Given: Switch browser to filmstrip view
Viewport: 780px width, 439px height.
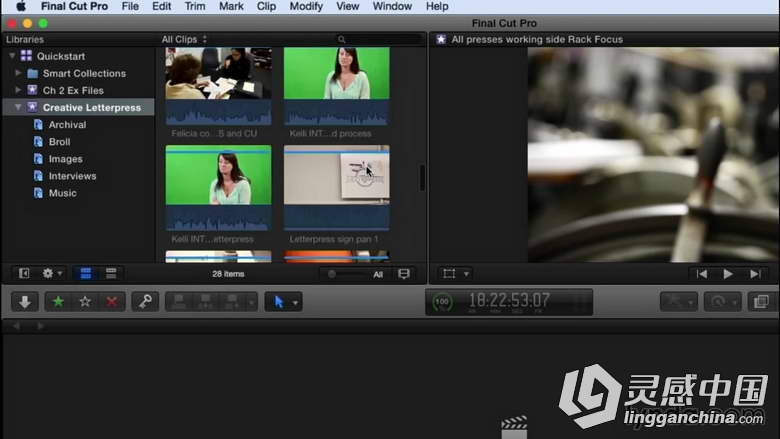Looking at the screenshot, I should click(86, 273).
